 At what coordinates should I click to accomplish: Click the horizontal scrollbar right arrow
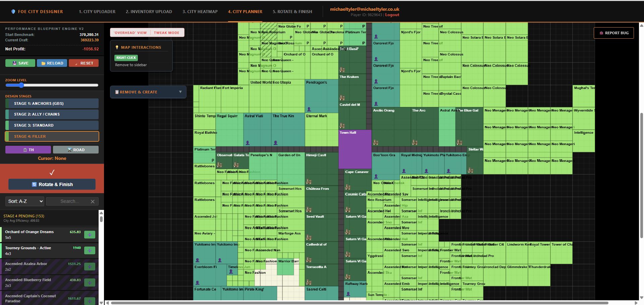coord(636,303)
